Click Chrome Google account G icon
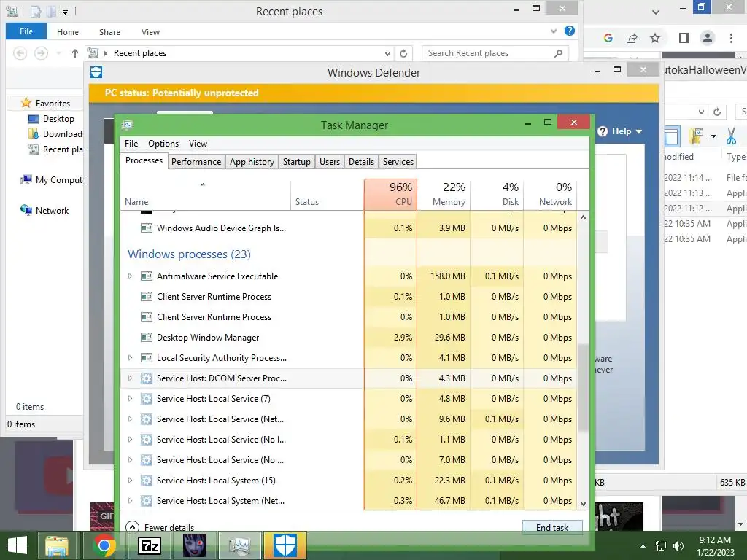The height and width of the screenshot is (560, 747). click(608, 38)
